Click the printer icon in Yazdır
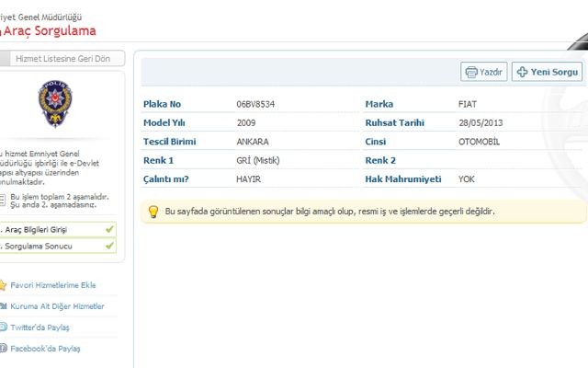Image resolution: width=588 pixels, height=368 pixels. click(471, 72)
